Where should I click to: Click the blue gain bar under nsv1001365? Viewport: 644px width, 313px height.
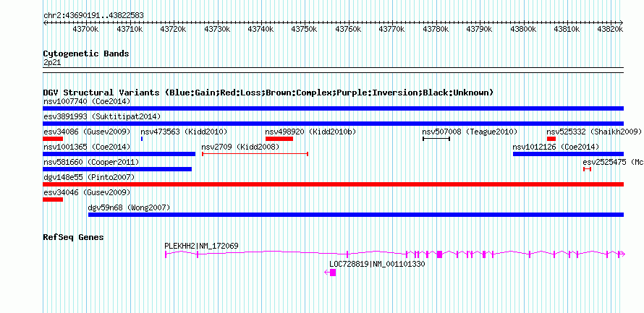(119, 154)
